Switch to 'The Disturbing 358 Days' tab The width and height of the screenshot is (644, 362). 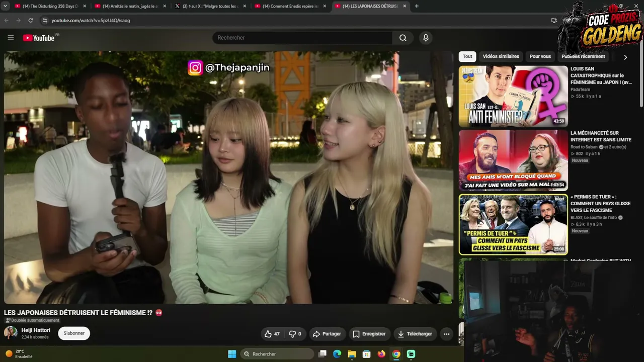point(50,6)
